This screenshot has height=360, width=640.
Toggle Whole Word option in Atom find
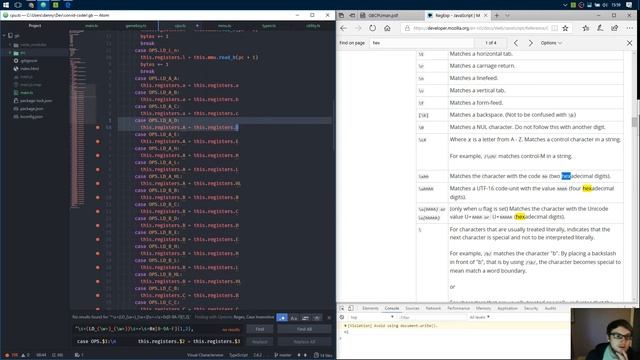tap(316, 318)
